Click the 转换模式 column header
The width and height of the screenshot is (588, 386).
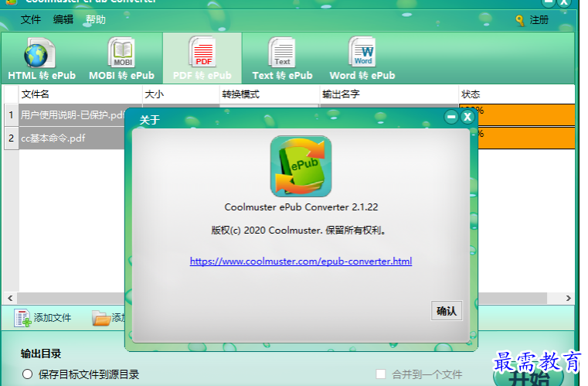coord(269,94)
